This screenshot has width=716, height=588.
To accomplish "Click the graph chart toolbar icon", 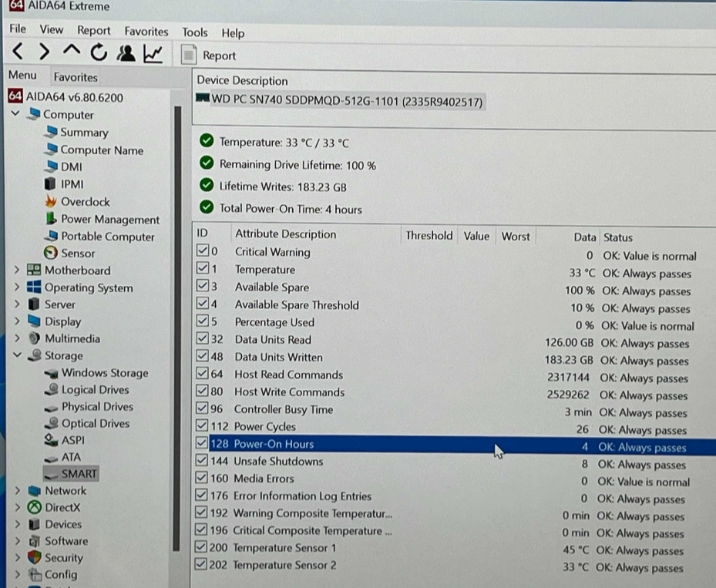I will (x=153, y=53).
